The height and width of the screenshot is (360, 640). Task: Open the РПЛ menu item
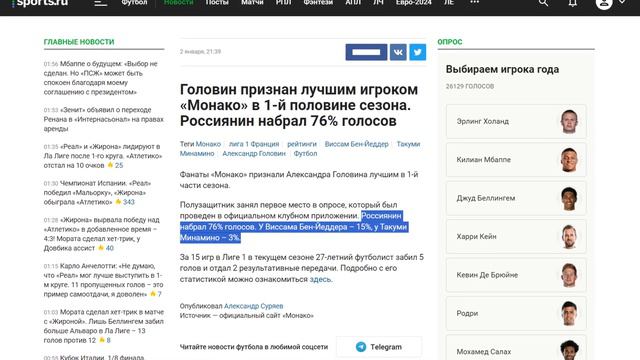click(283, 3)
